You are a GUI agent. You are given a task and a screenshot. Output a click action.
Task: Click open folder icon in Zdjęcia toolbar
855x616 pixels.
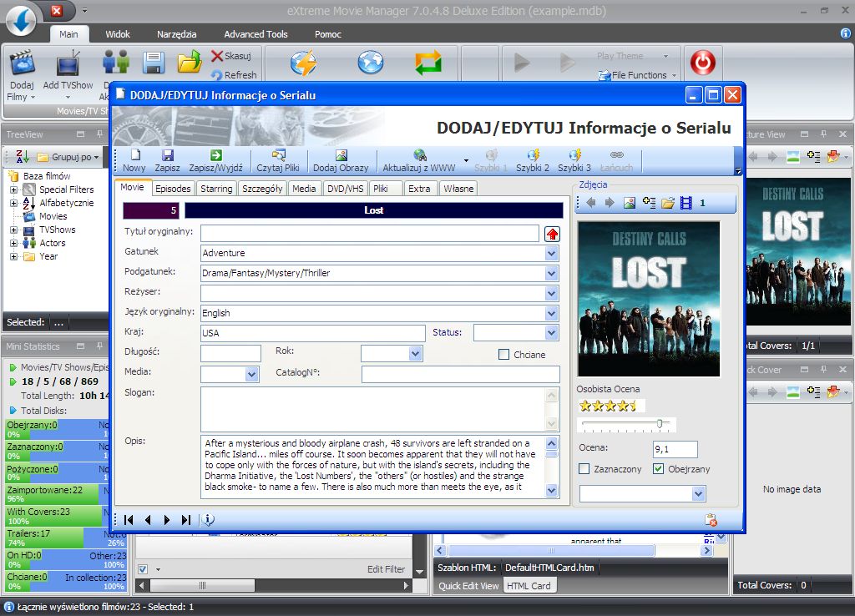[x=668, y=203]
